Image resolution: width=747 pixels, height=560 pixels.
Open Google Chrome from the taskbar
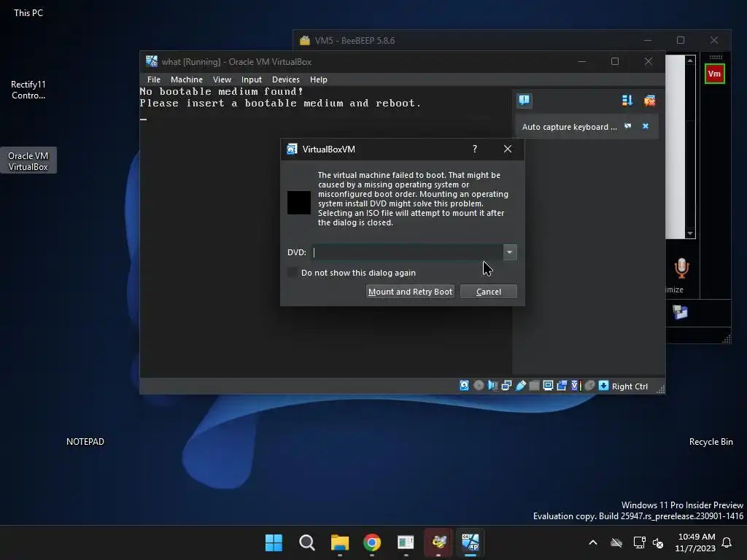pyautogui.click(x=372, y=542)
